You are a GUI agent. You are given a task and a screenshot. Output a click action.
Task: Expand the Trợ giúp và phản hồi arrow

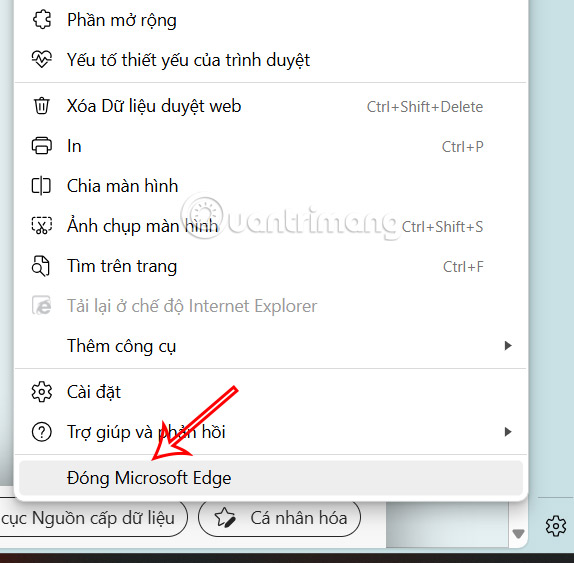pyautogui.click(x=508, y=432)
